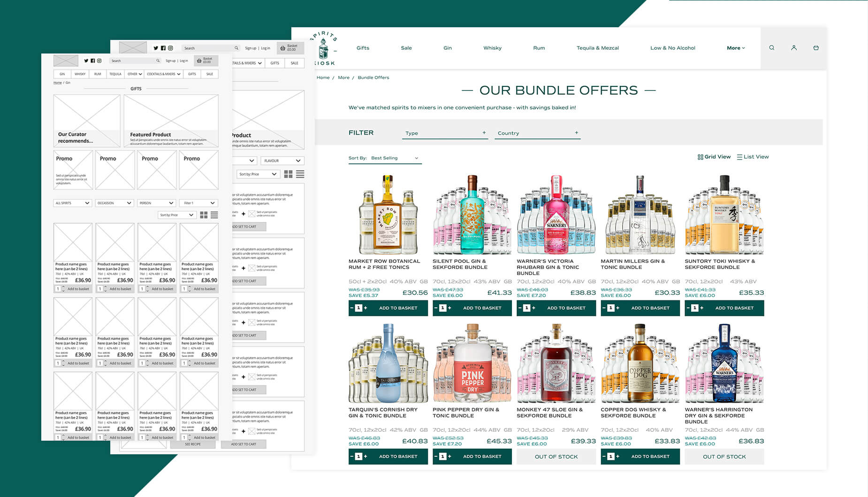The width and height of the screenshot is (868, 497).
Task: Increase quantity for Copper Dog Whisky bundle
Action: (x=618, y=456)
